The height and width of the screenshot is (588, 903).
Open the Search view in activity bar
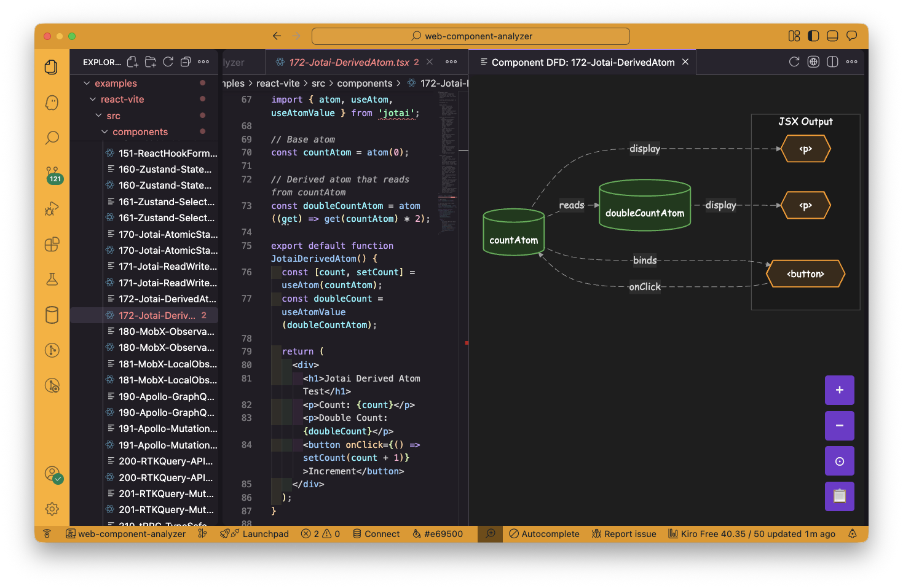click(52, 138)
